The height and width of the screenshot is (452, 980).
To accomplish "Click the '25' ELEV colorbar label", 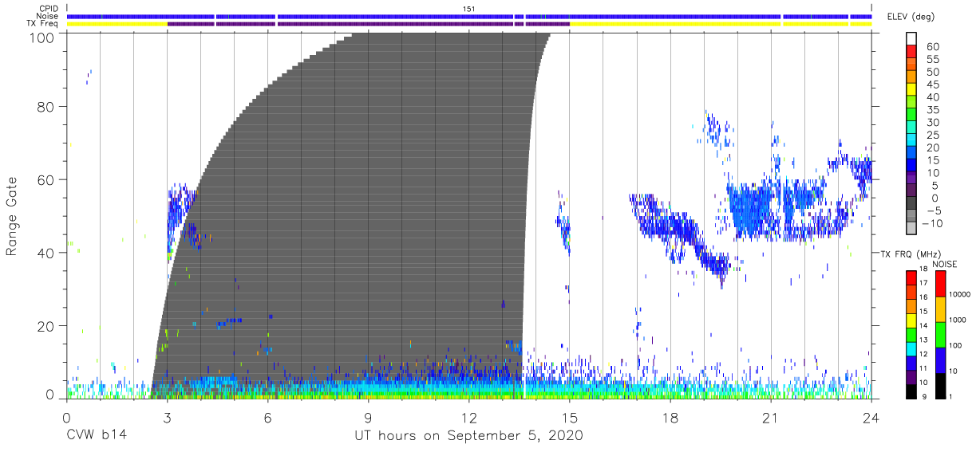I will (932, 136).
